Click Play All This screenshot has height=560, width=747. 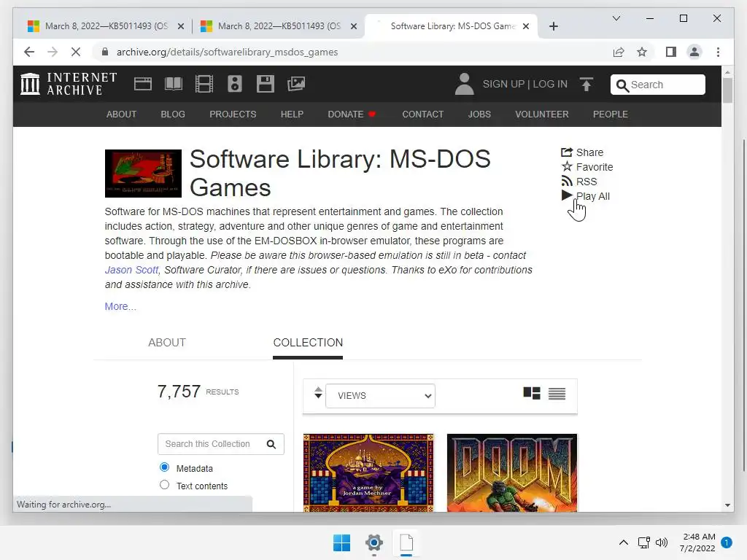click(x=586, y=195)
